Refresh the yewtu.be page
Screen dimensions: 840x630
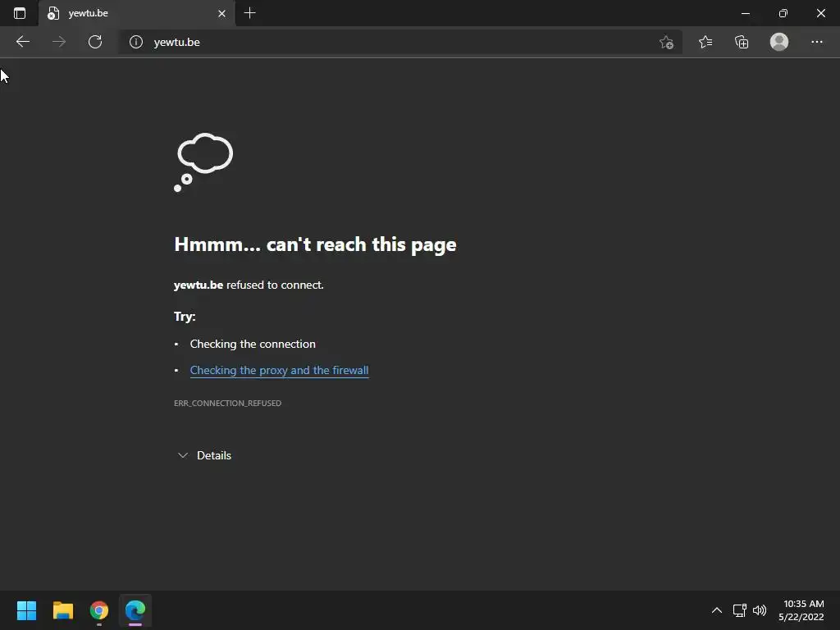click(x=95, y=42)
